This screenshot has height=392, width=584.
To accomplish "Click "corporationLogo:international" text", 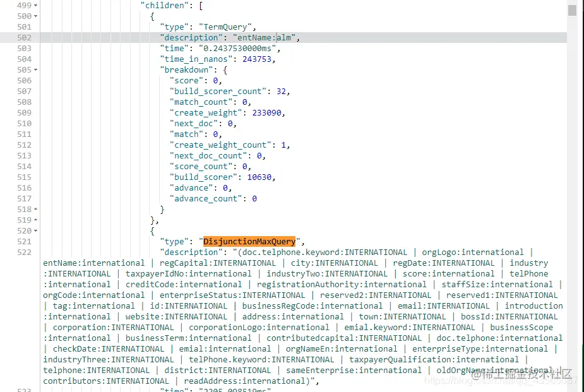I will (x=259, y=328).
